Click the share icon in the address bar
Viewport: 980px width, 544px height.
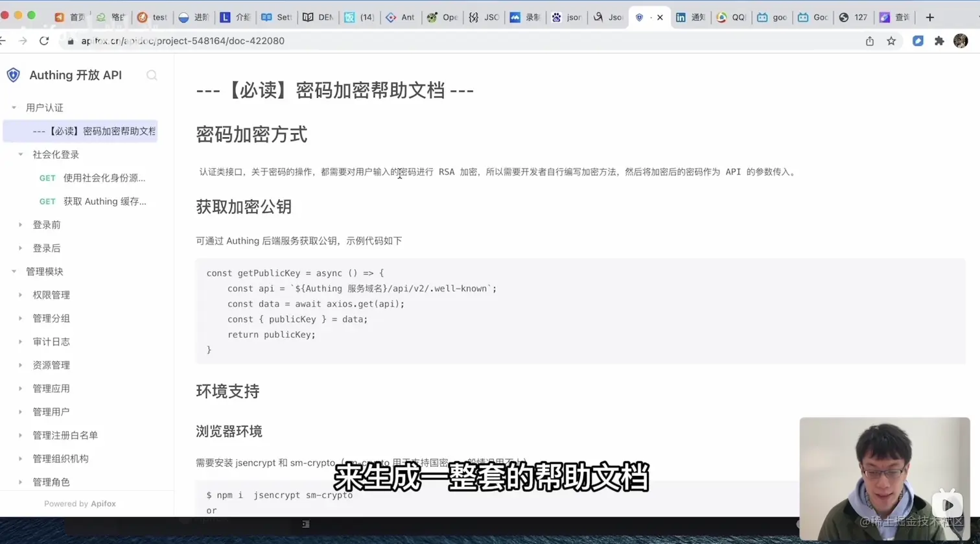coord(870,41)
